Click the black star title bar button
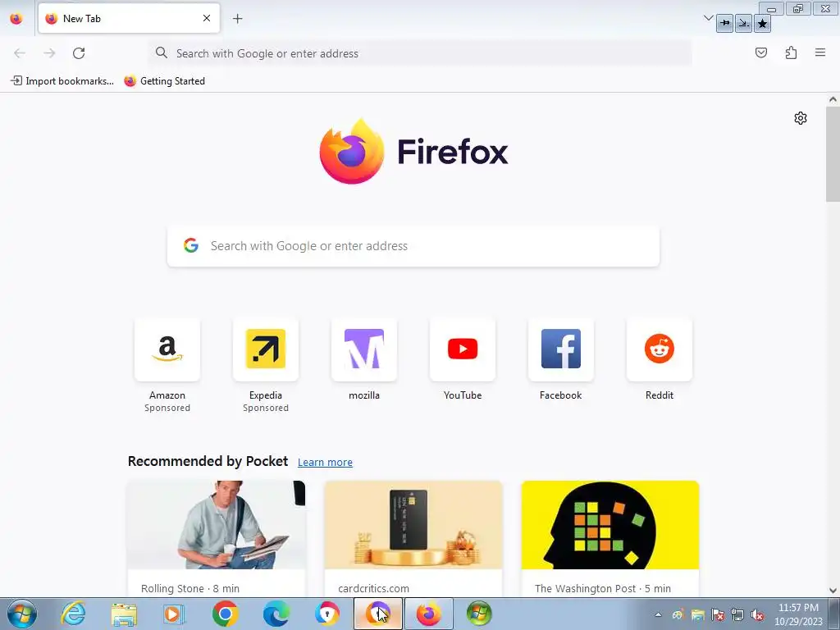840x630 pixels. [x=762, y=23]
